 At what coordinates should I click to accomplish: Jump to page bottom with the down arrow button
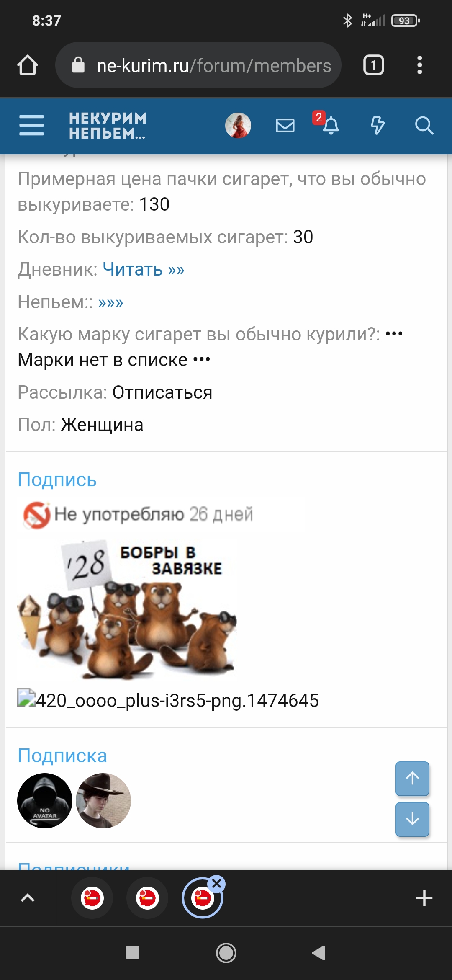pyautogui.click(x=412, y=819)
